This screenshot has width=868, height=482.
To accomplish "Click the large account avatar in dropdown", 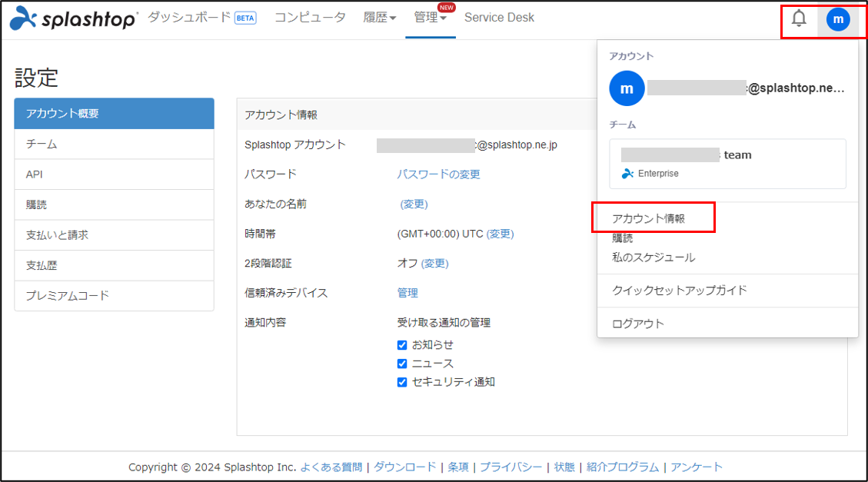I will pos(627,88).
